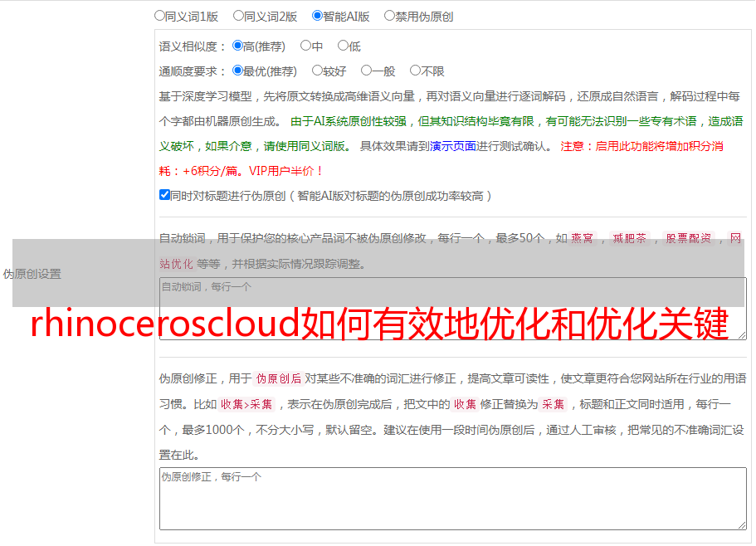Select the 同义词1版 radio option
This screenshot has width=756, height=546.
160,16
